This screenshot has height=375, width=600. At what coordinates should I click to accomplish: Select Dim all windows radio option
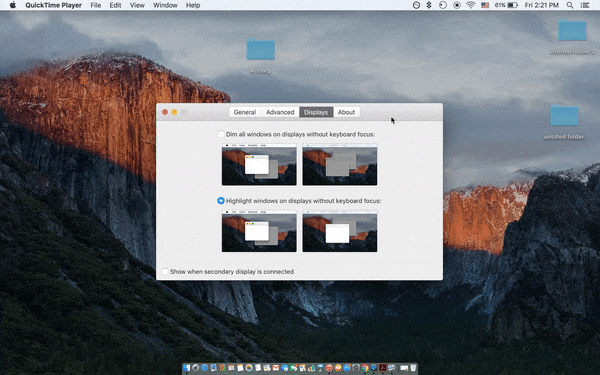tap(221, 134)
